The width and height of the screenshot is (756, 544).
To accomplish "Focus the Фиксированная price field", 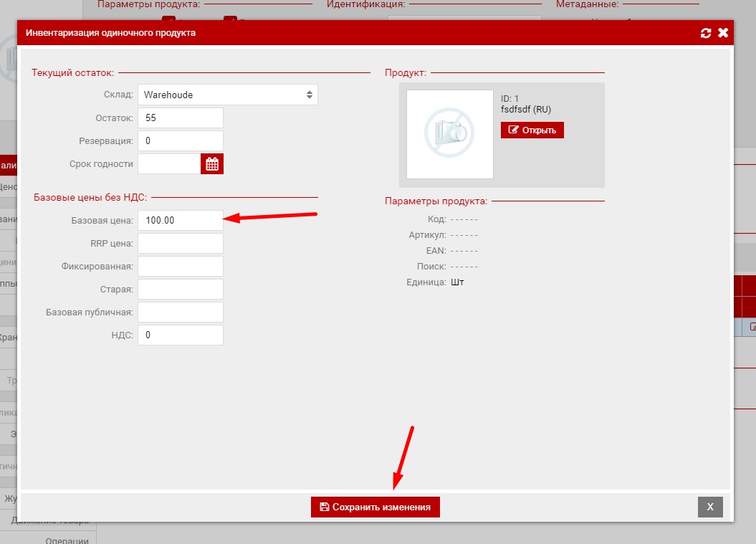I will [180, 267].
